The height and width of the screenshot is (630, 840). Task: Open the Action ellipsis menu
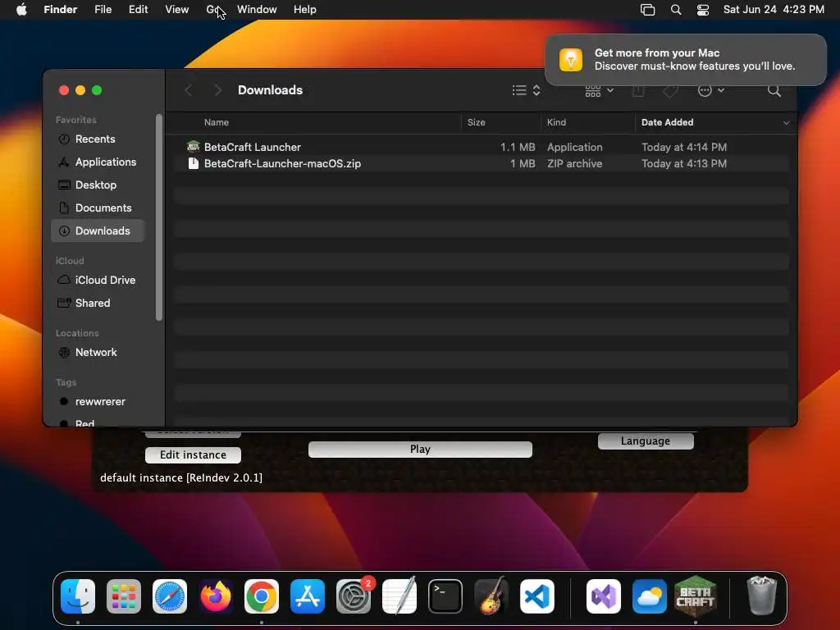click(x=711, y=90)
